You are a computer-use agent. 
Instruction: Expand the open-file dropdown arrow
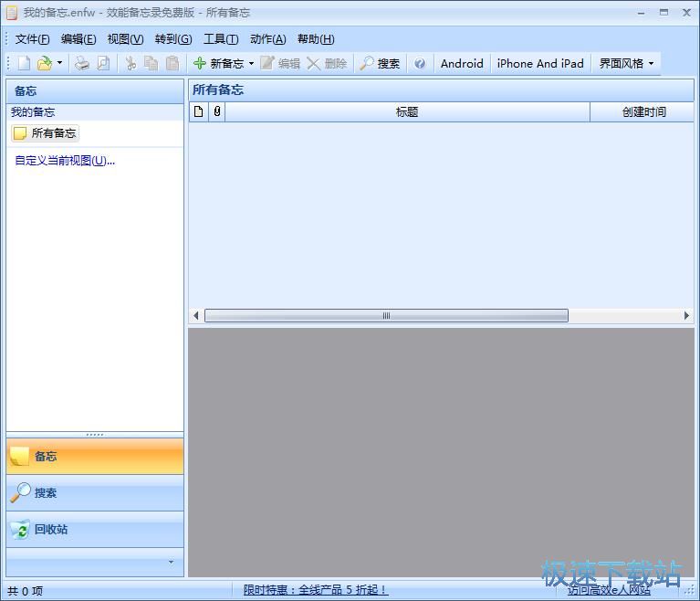point(60,63)
